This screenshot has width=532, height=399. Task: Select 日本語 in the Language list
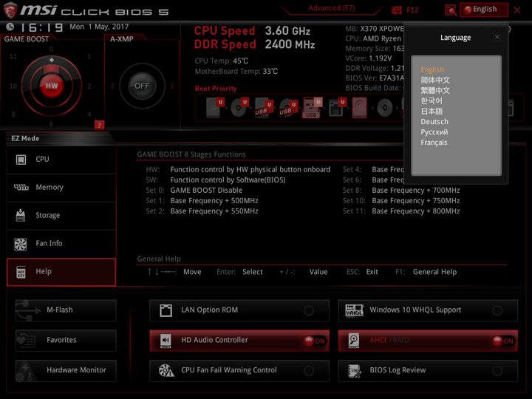click(432, 112)
